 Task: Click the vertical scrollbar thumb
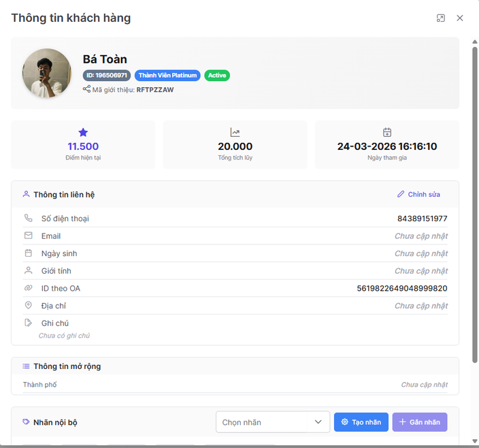[x=475, y=205]
